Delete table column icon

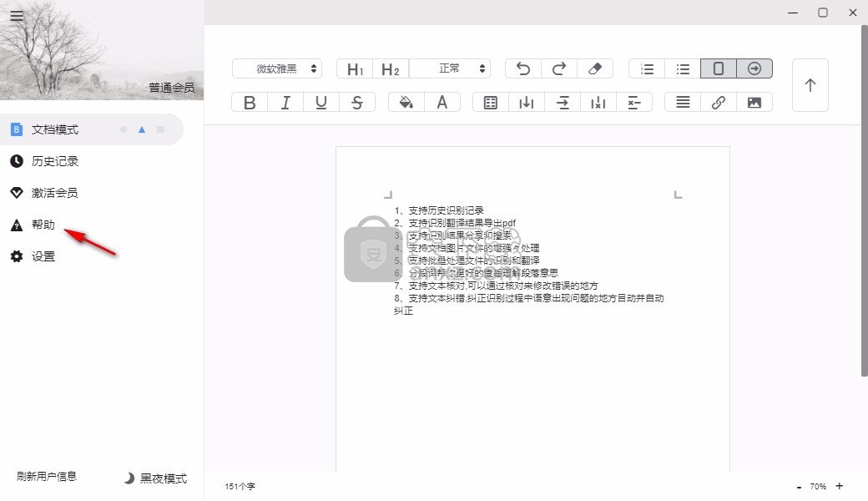[x=598, y=103]
